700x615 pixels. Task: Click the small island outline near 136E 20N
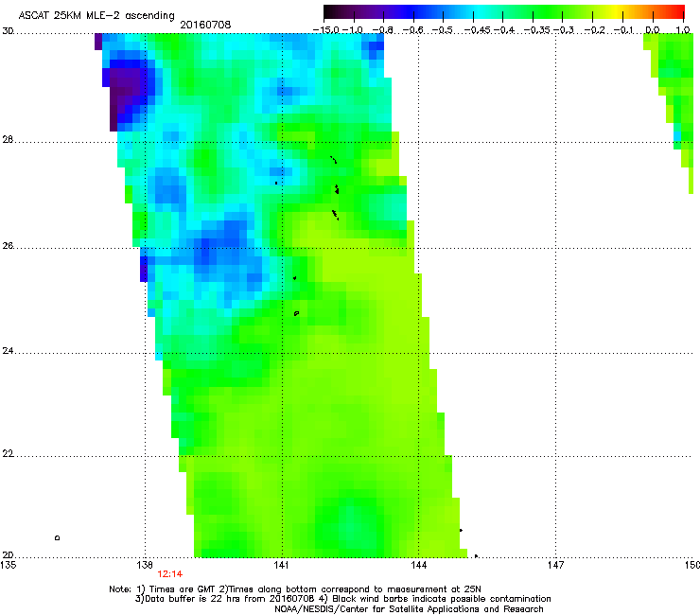pyautogui.click(x=57, y=537)
